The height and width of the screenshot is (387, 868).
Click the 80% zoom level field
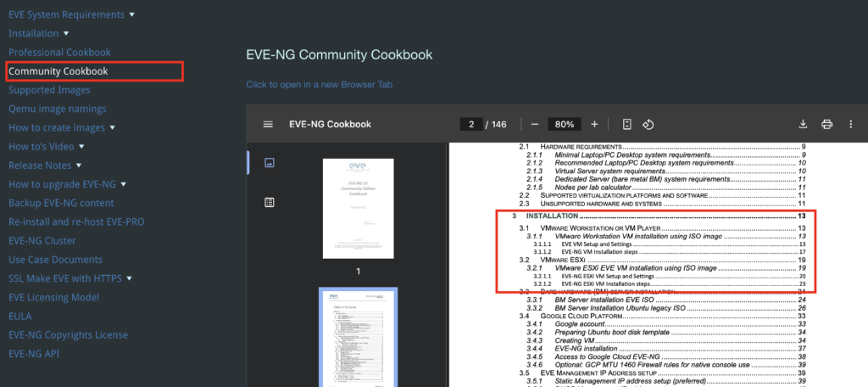(564, 124)
